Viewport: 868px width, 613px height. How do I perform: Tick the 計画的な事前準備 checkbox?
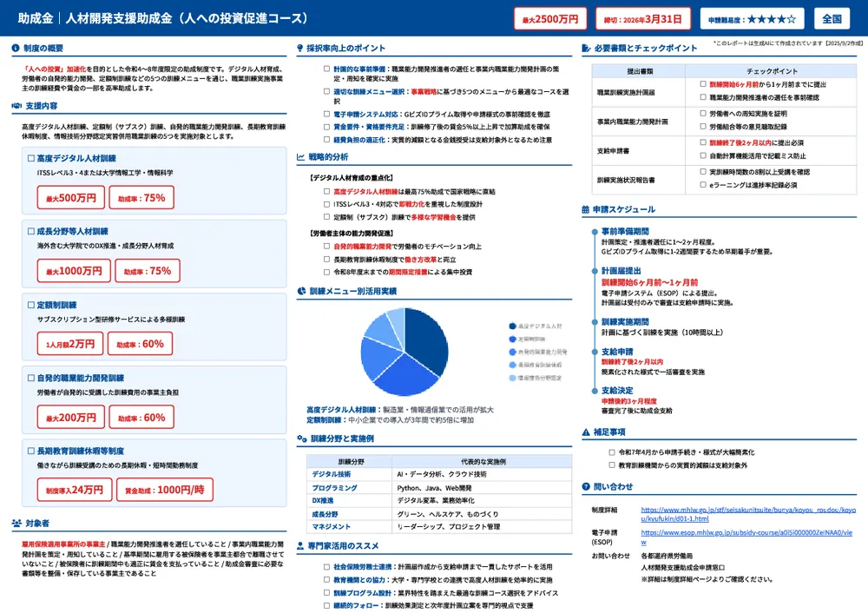[x=326, y=69]
